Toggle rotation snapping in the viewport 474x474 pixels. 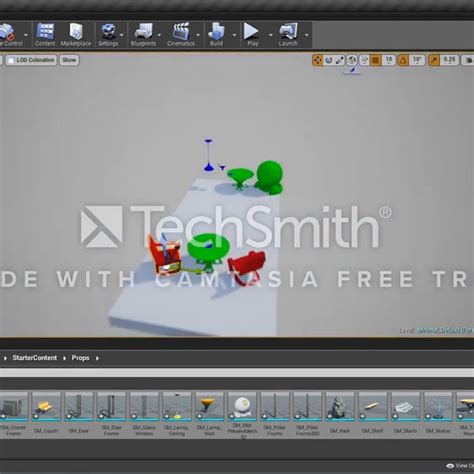[x=403, y=60]
